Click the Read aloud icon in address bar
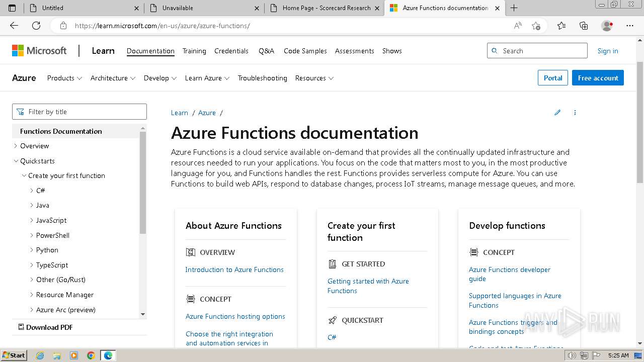 [518, 26]
